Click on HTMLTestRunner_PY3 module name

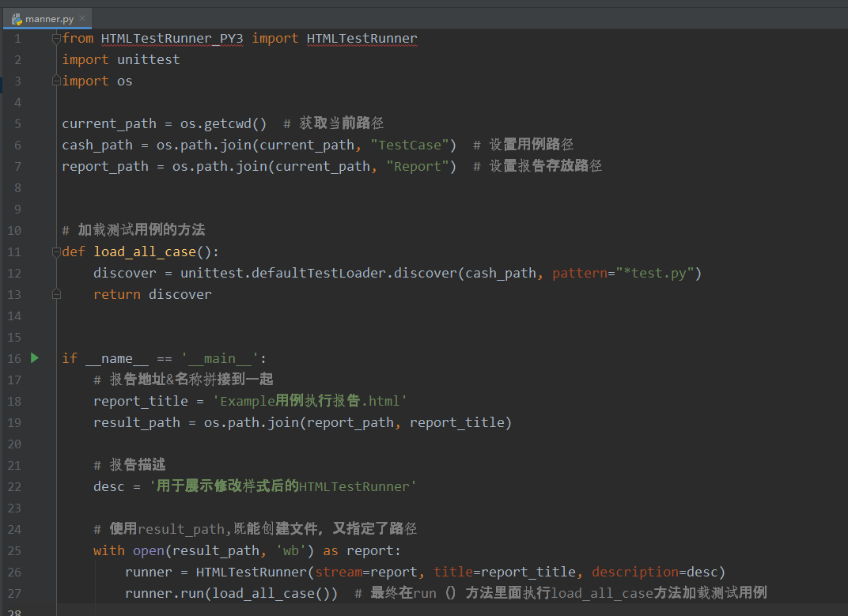[172, 39]
